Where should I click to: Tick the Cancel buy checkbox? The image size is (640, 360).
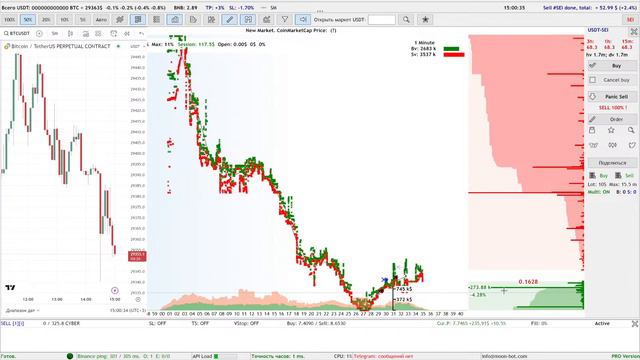click(x=593, y=80)
